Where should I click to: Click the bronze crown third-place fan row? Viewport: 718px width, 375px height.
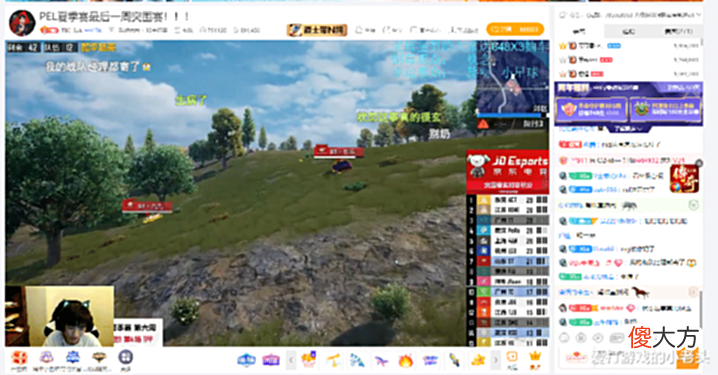click(629, 73)
